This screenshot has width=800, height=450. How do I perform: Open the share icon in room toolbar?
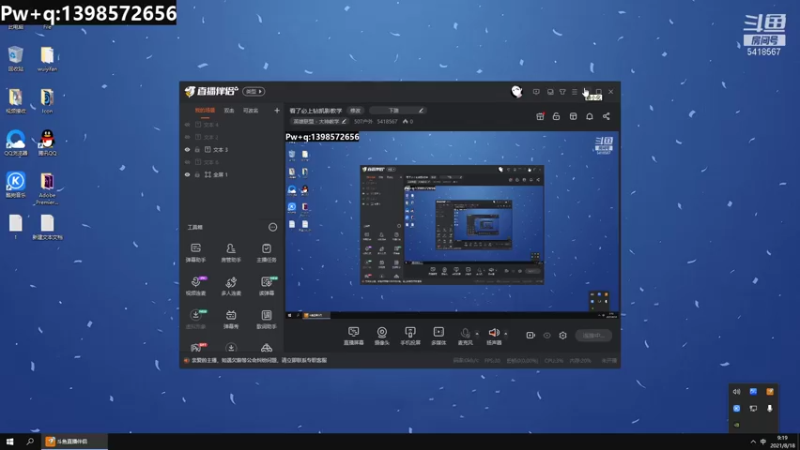pos(606,116)
